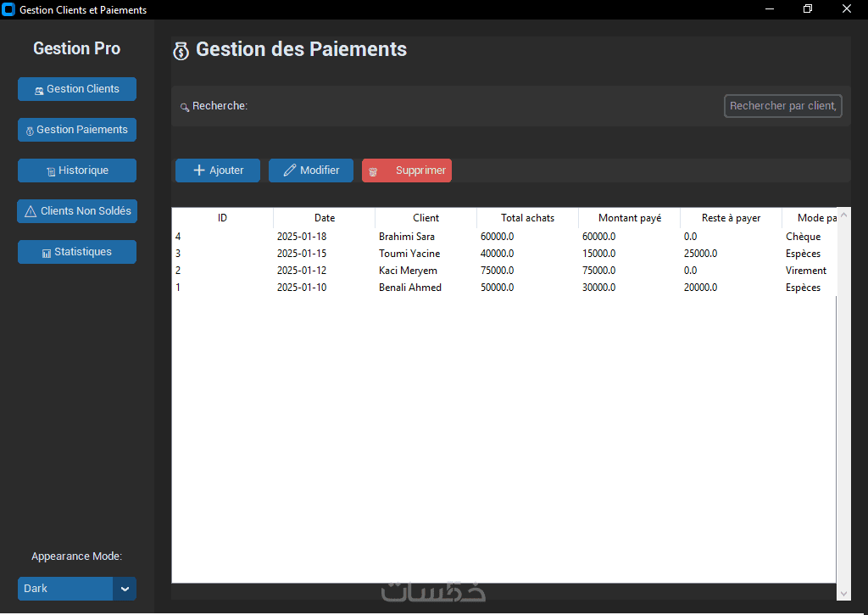Sort by the Reste à payer header
Image resolution: width=868 pixels, height=615 pixels.
(x=731, y=218)
